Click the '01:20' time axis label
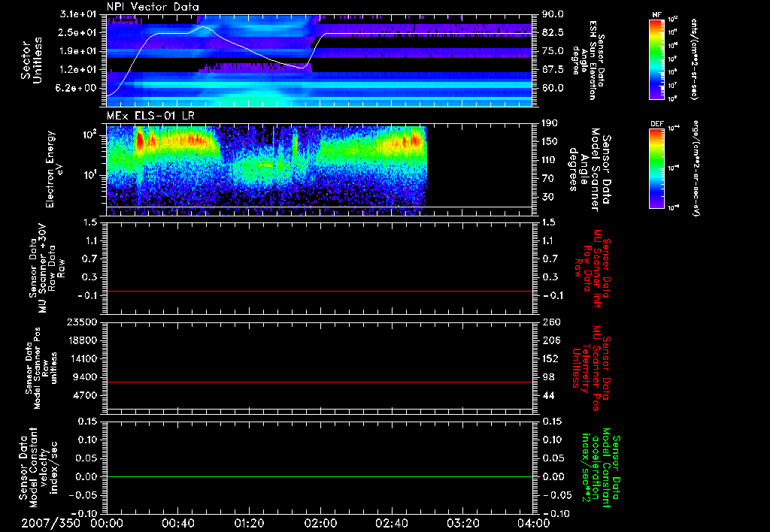The height and width of the screenshot is (532, 770). point(249,523)
